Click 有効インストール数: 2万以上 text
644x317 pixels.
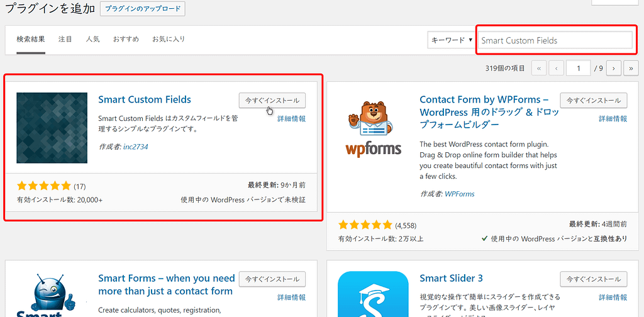(x=380, y=238)
